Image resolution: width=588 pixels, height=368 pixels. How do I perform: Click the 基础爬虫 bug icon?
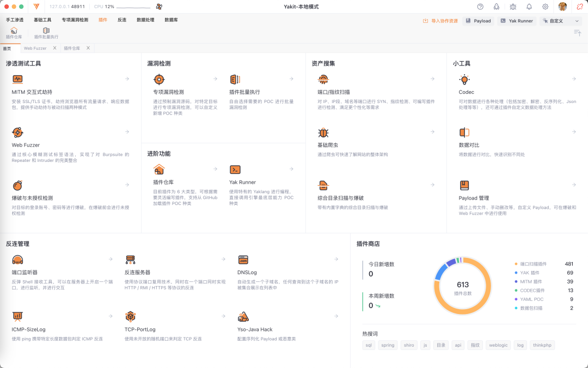(323, 132)
